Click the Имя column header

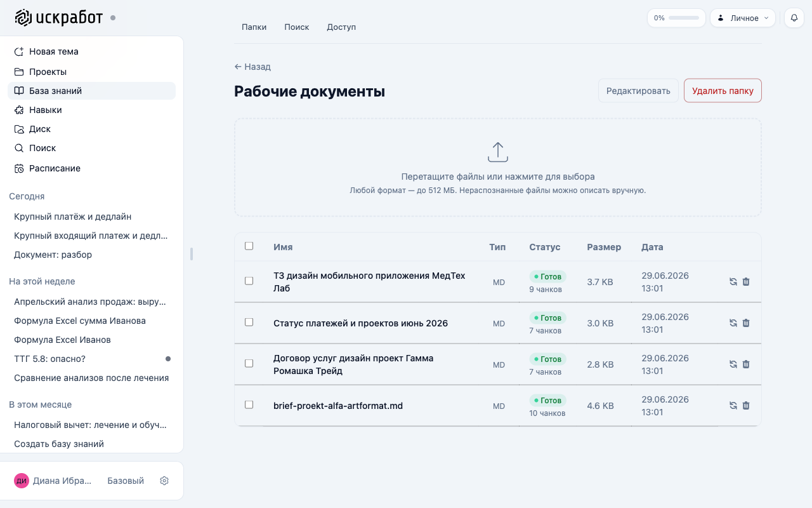click(283, 247)
